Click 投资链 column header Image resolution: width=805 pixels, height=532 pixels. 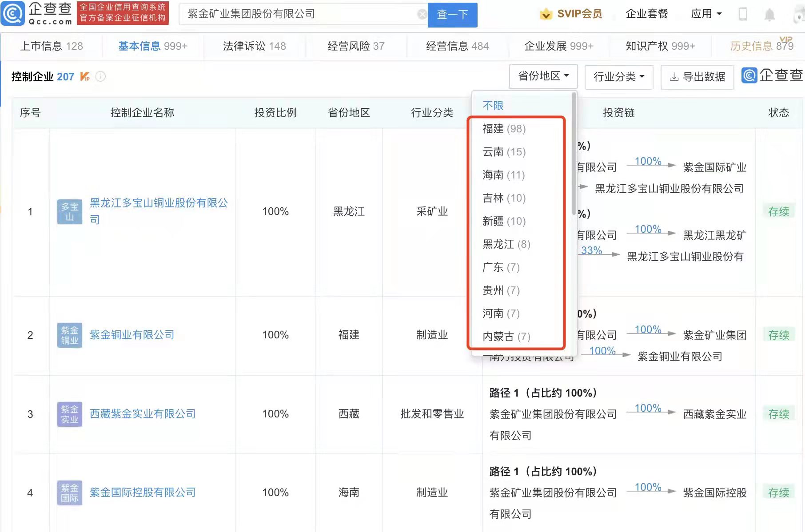click(619, 113)
